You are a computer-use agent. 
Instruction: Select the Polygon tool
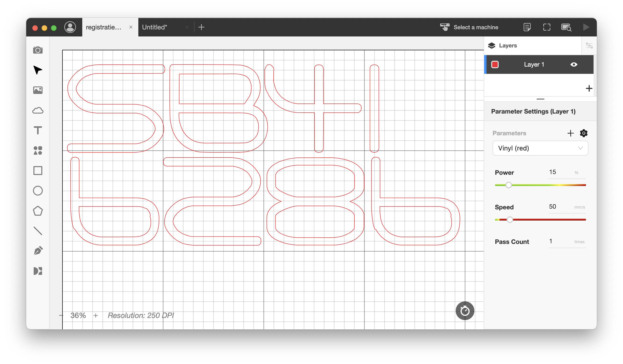click(38, 211)
